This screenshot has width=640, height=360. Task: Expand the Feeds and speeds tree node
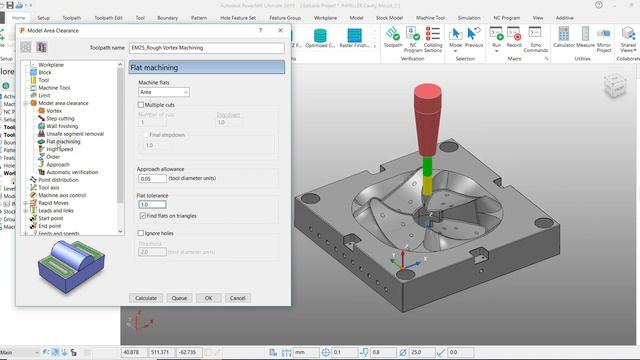26,234
